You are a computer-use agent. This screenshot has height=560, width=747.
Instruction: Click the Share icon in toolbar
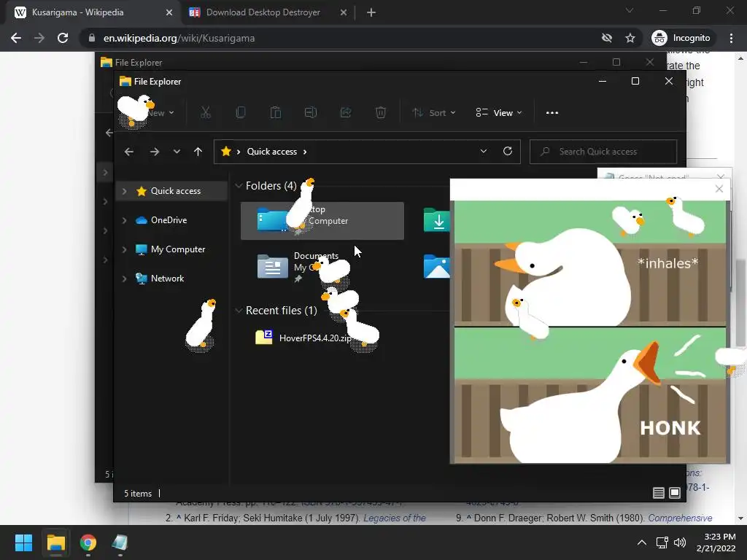(346, 112)
